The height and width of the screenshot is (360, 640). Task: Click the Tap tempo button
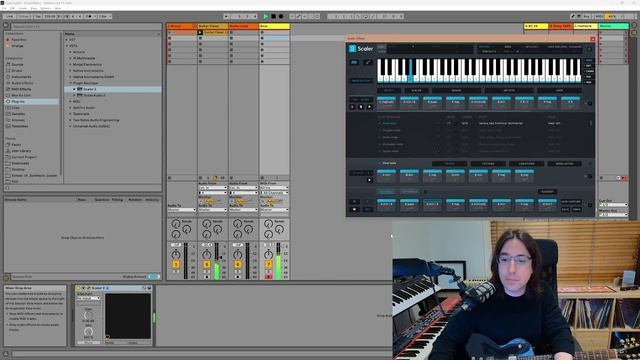pos(38,16)
